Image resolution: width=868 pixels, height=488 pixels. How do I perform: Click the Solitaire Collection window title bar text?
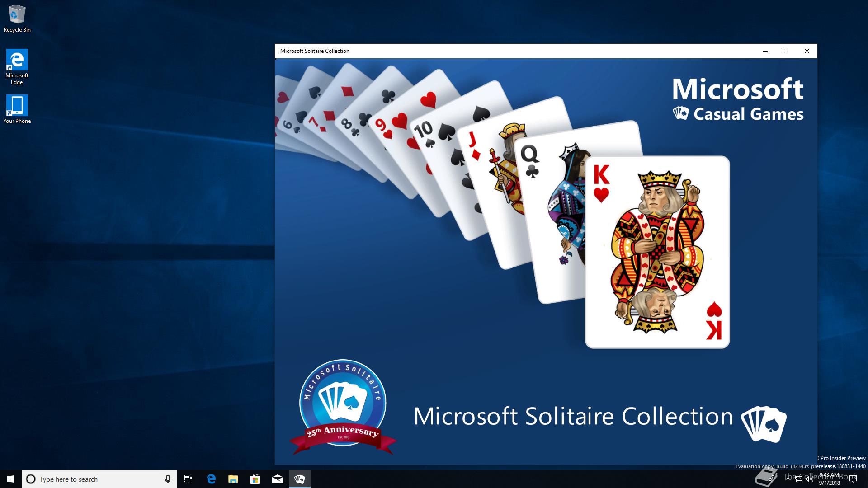315,51
